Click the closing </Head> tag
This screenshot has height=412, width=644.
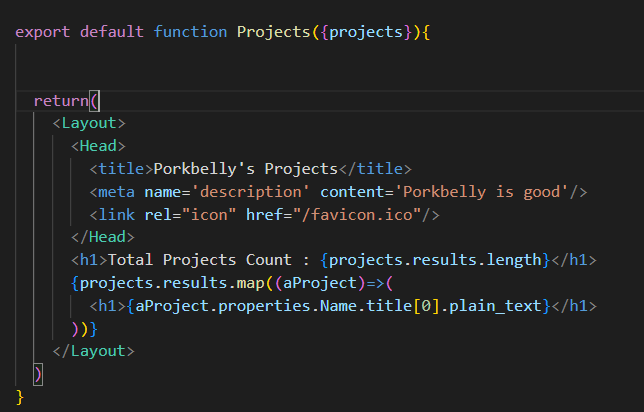click(x=103, y=237)
